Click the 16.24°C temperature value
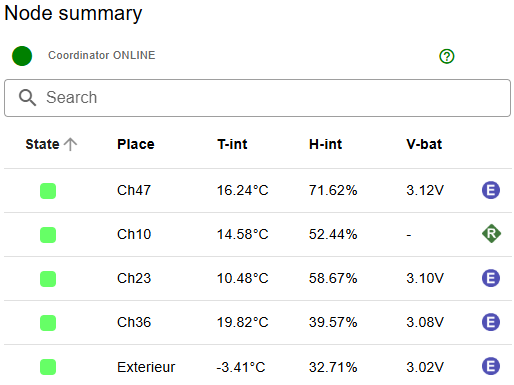This screenshot has width=514, height=385. (243, 190)
